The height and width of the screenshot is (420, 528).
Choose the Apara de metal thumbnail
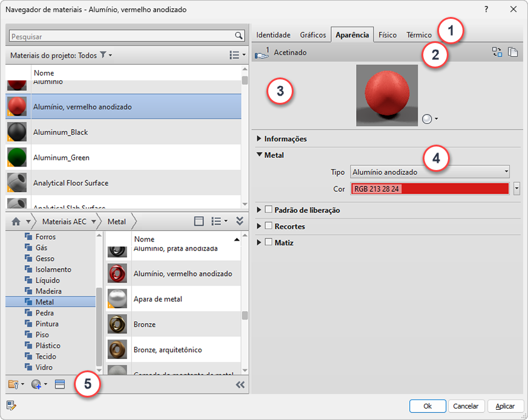tap(117, 298)
